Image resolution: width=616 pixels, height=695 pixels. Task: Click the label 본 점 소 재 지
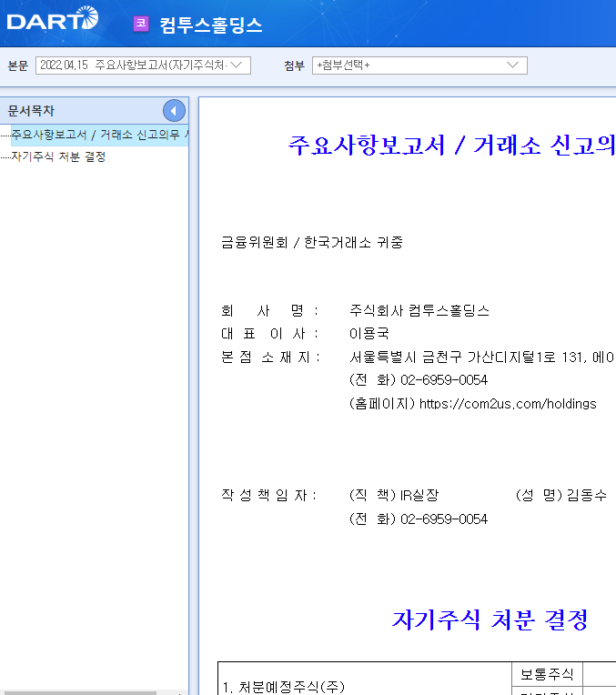270,357
